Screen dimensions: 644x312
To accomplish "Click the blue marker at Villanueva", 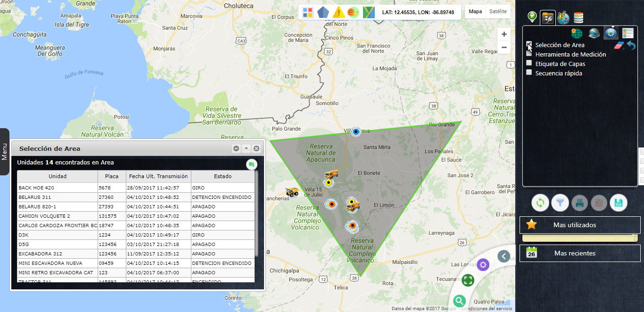I will (356, 132).
